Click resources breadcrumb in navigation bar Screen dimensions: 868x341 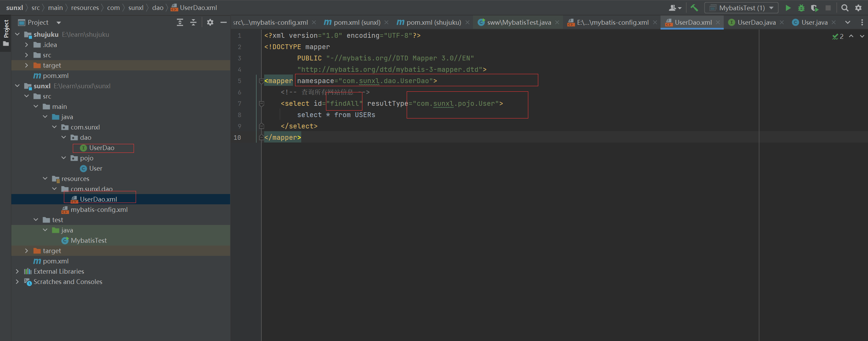click(x=85, y=8)
